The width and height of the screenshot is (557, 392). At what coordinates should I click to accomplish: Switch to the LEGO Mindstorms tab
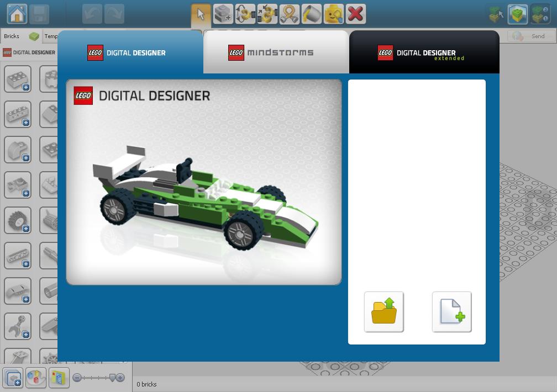tap(276, 53)
